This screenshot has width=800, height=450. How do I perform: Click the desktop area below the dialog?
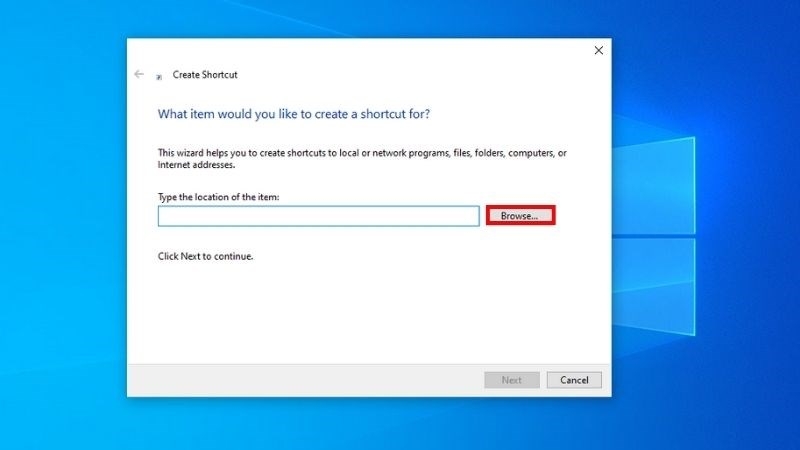point(368,423)
